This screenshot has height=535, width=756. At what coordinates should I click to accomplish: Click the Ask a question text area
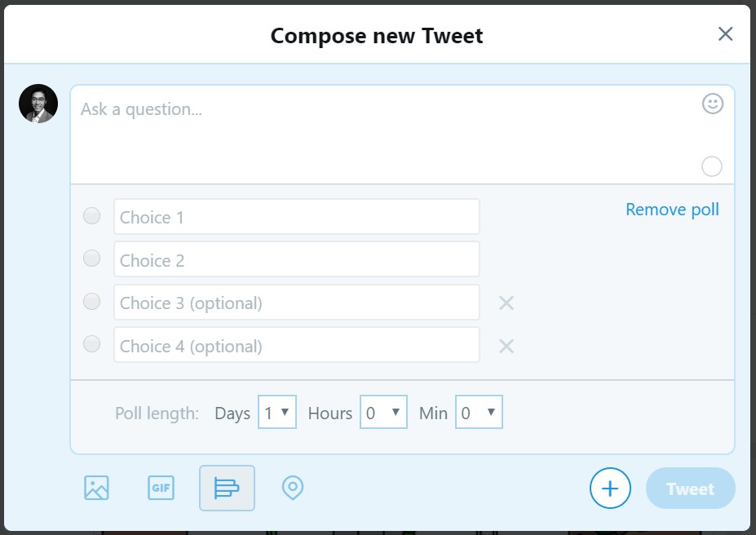383,130
